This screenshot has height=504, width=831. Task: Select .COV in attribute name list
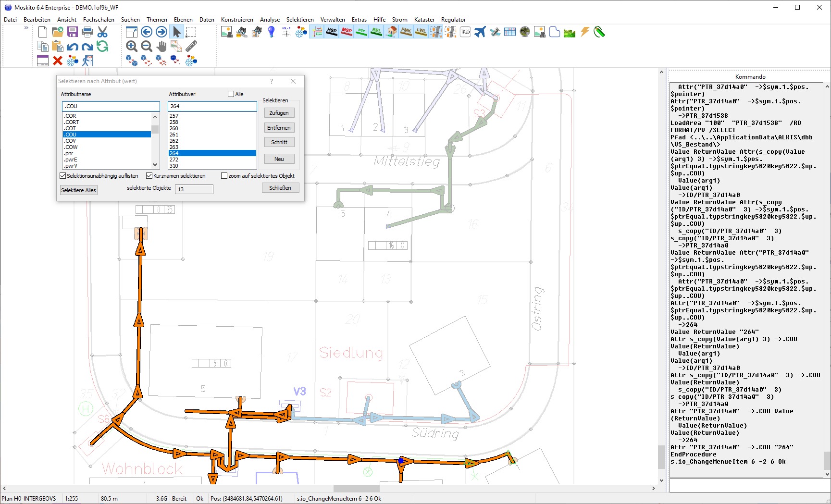71,141
